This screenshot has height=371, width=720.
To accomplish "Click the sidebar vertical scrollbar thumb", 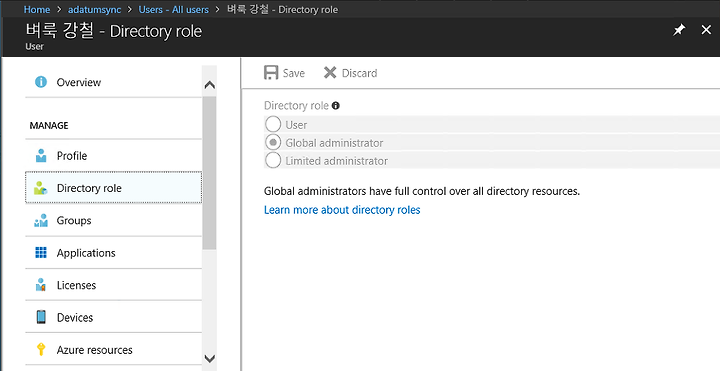I will pos(209,173).
